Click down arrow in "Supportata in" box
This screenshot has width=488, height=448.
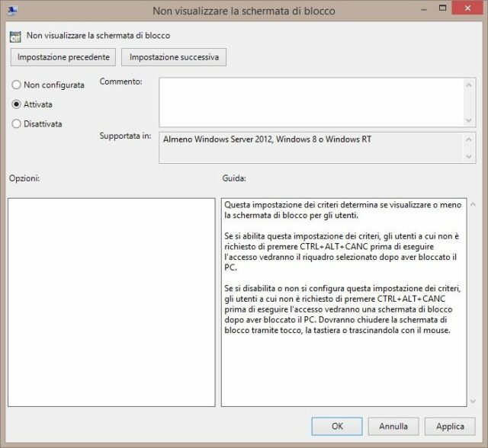tap(470, 156)
